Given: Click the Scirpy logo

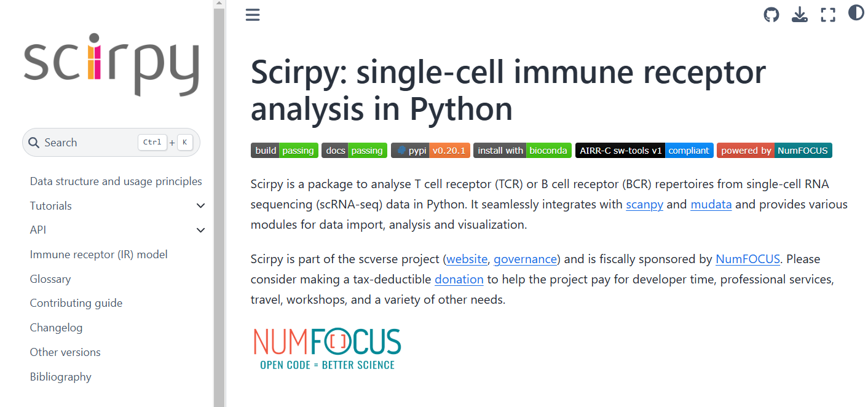Looking at the screenshot, I should (x=111, y=63).
